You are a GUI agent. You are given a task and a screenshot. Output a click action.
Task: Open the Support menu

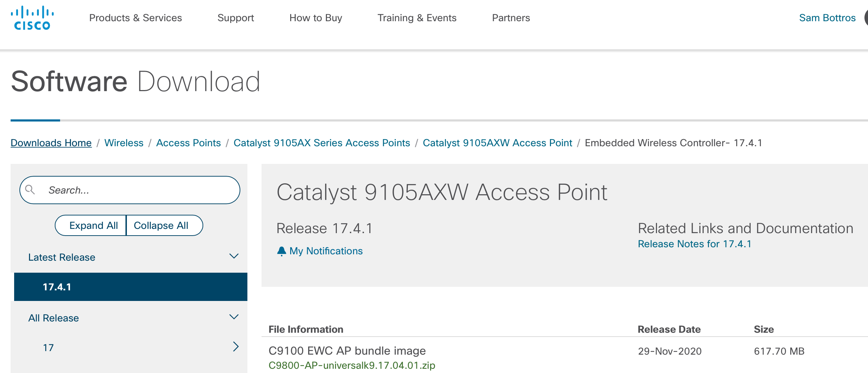236,18
